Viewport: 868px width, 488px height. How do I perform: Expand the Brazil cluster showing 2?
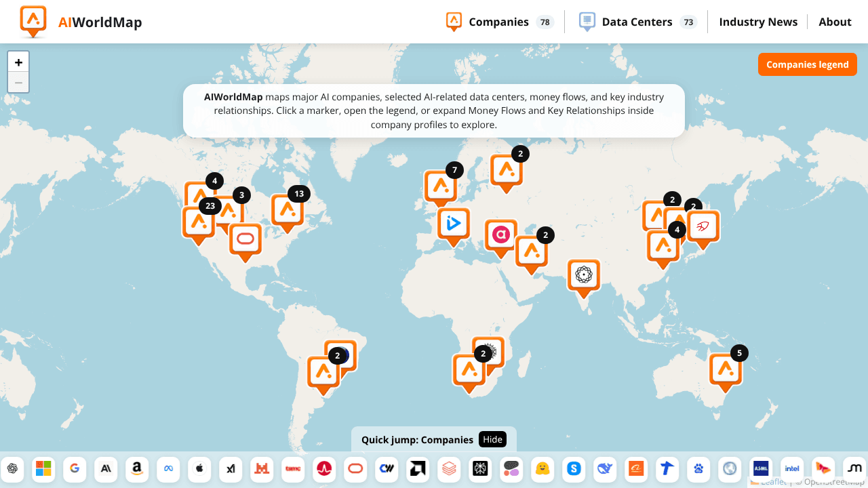click(323, 375)
